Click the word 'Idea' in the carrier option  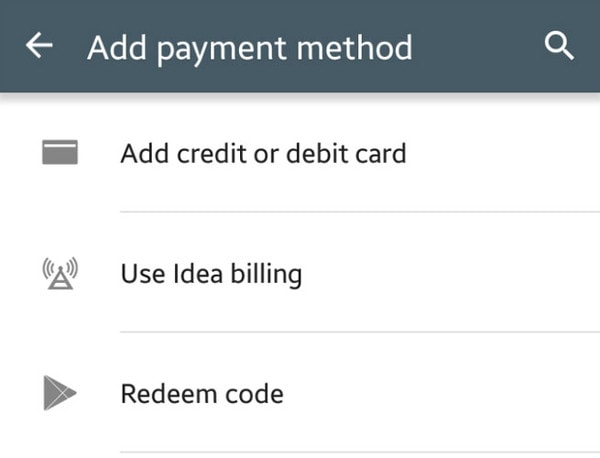[x=198, y=274]
